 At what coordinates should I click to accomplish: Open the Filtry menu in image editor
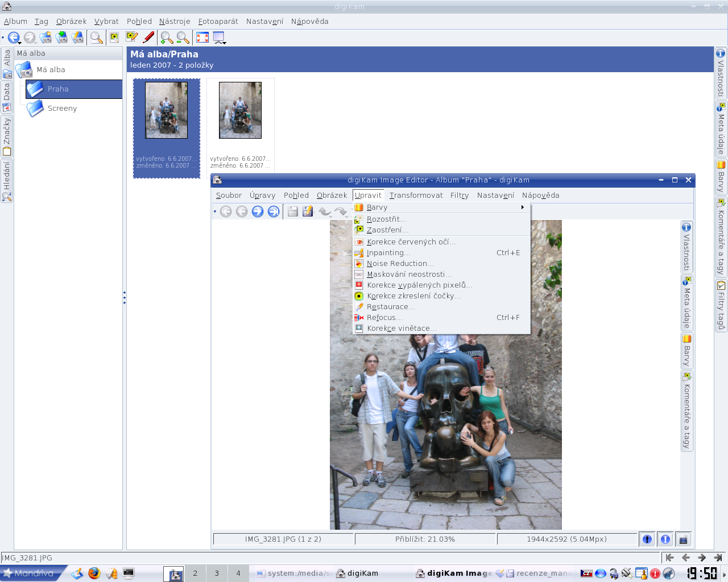click(x=460, y=195)
